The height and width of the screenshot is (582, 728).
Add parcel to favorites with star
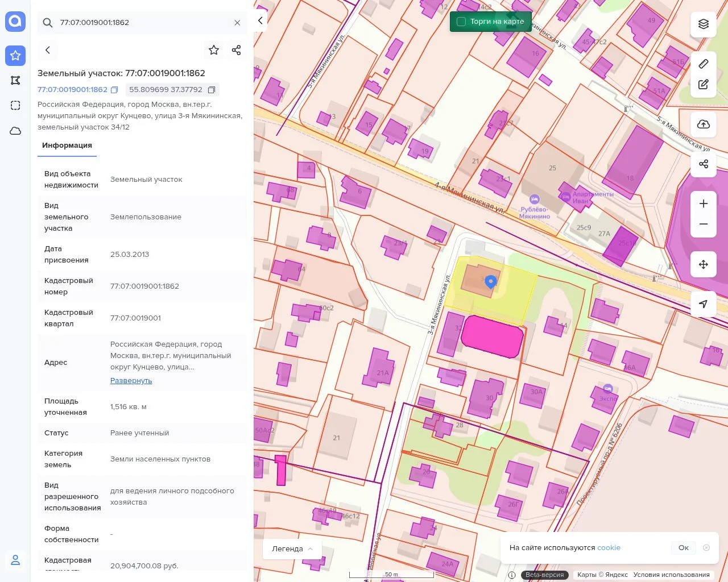pos(214,50)
